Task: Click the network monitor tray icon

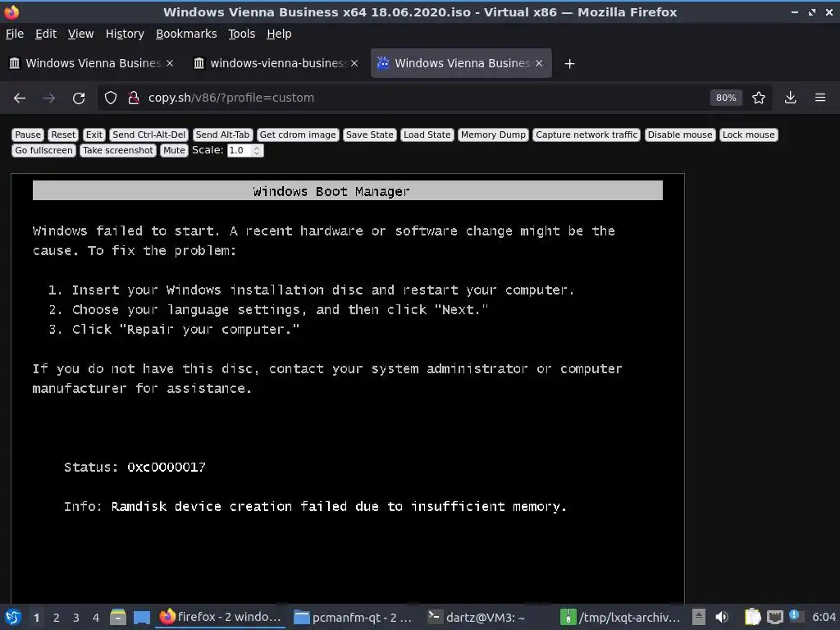Action: point(774,617)
